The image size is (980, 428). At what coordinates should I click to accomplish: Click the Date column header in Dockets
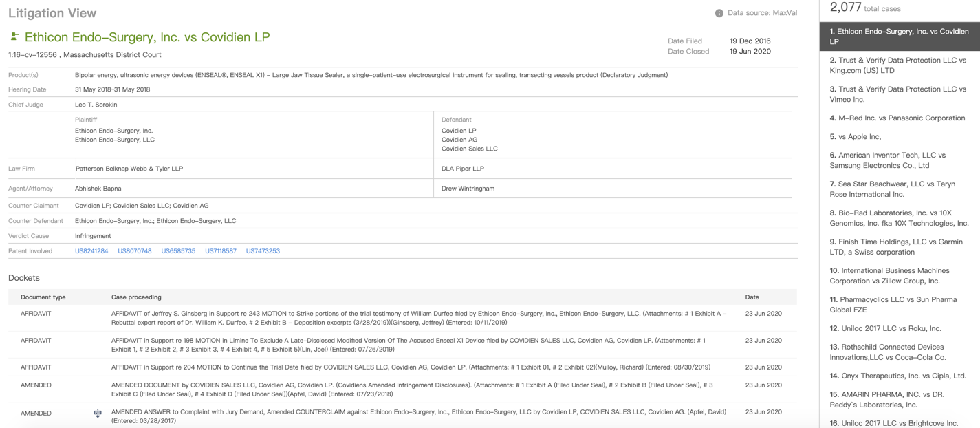752,297
